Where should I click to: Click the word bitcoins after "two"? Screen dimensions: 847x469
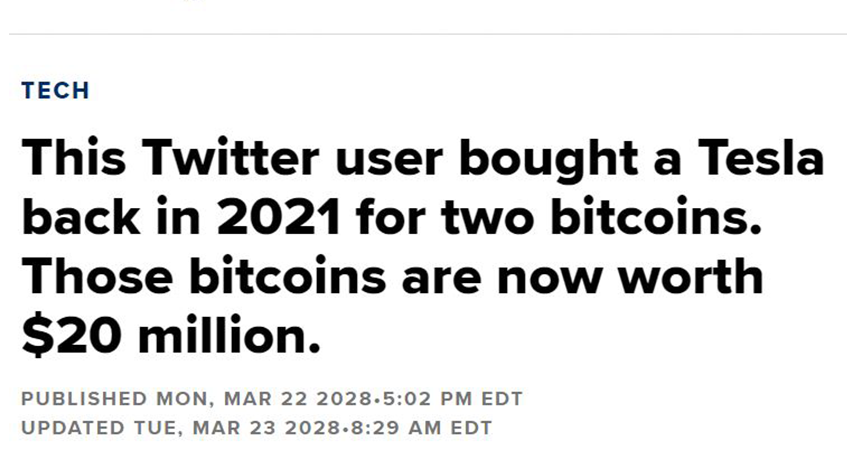(x=656, y=217)
